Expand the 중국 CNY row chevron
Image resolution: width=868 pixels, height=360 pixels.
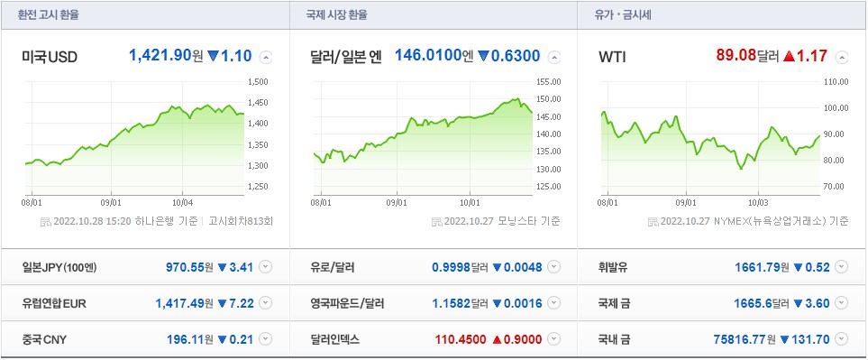pos(266,339)
